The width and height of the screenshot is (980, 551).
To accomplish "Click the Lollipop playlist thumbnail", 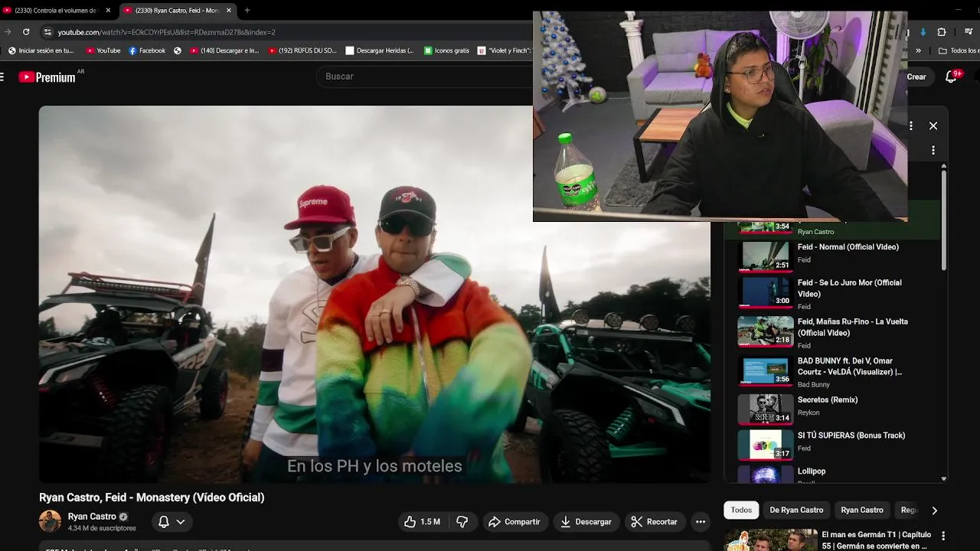I will click(765, 474).
